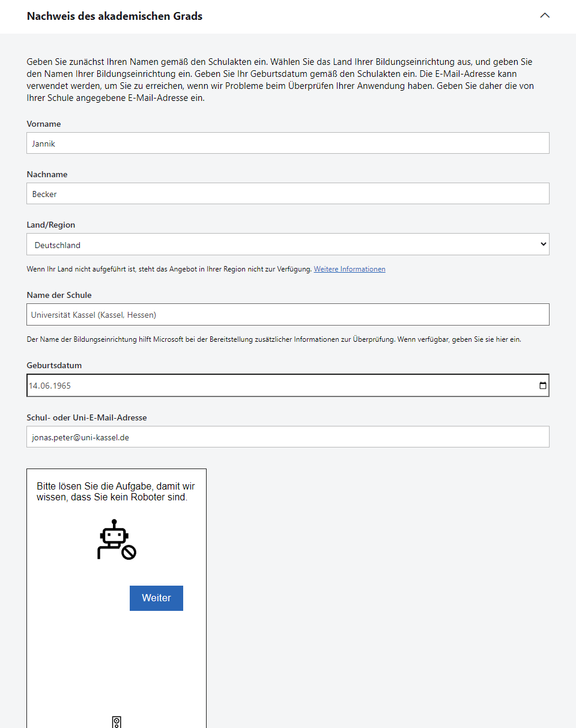Click the Land/Region label text
This screenshot has width=576, height=728.
coord(51,225)
